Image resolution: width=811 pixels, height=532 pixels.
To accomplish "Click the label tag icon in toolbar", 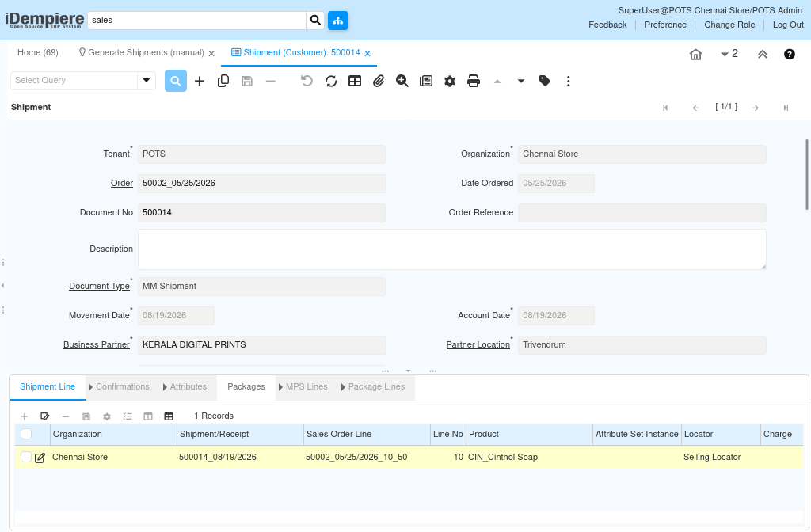I will (545, 81).
